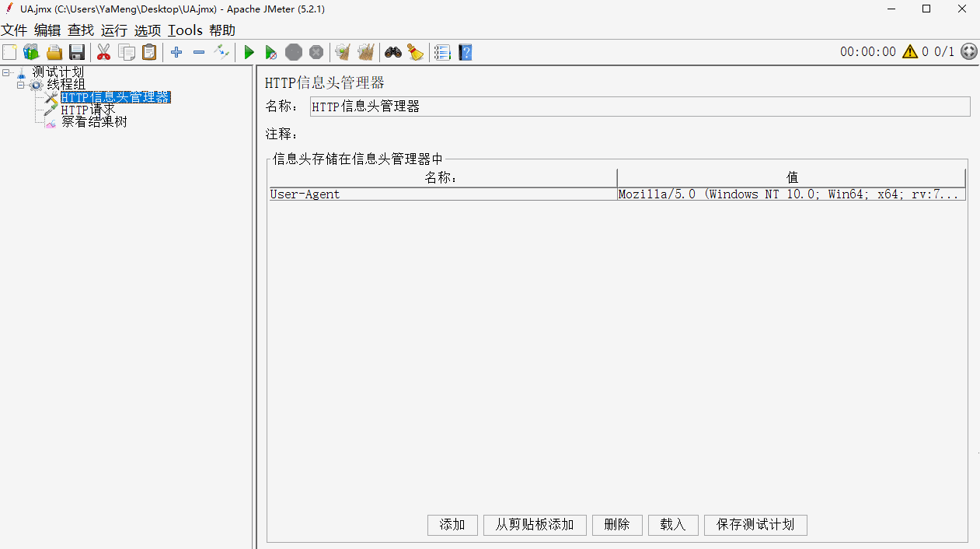This screenshot has width=980, height=549.
Task: Click the 0 error count next to warning
Action: point(925,52)
